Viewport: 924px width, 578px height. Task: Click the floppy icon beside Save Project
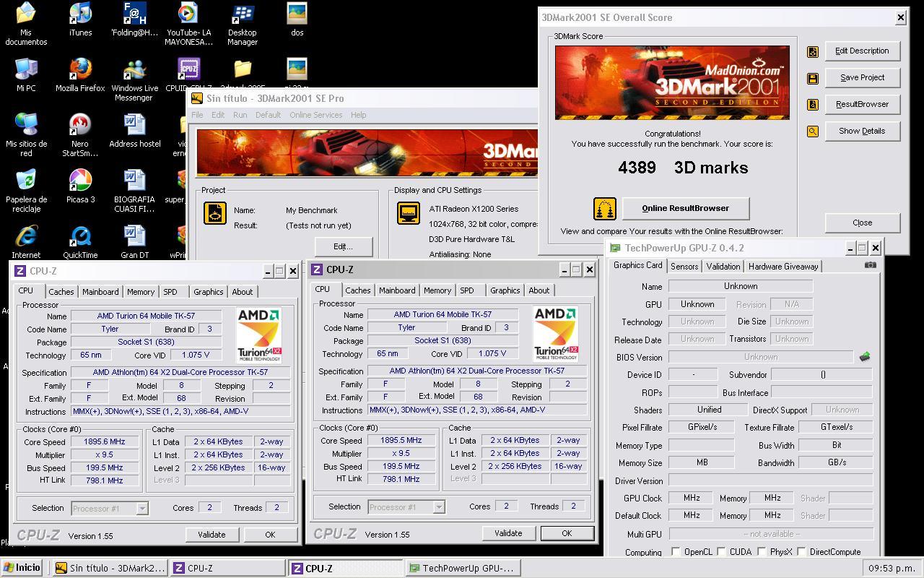813,78
